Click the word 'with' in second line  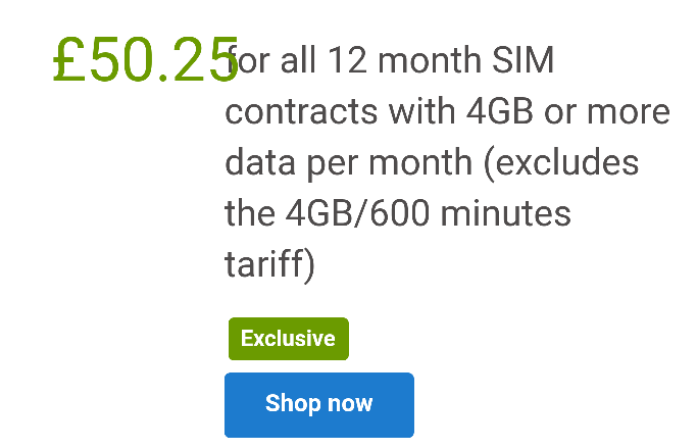click(x=422, y=111)
